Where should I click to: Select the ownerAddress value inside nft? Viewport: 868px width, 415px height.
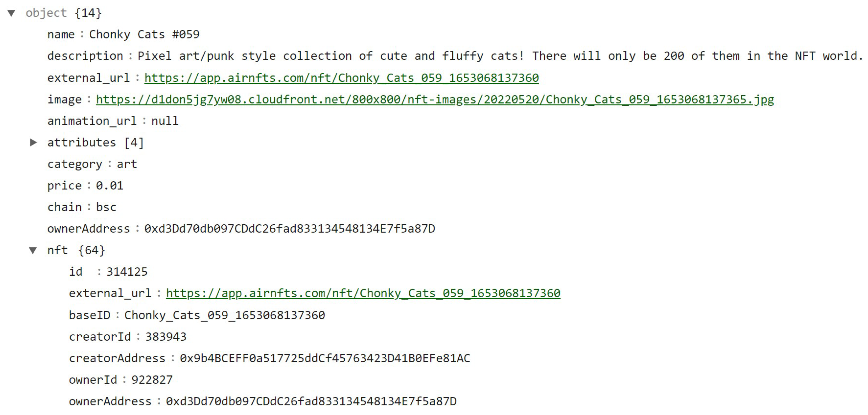311,402
